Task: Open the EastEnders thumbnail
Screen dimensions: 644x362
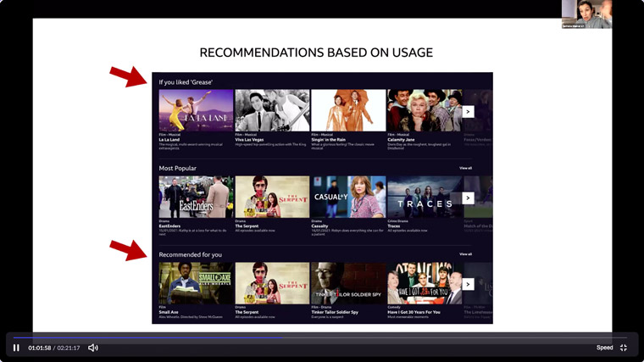Action: click(196, 197)
